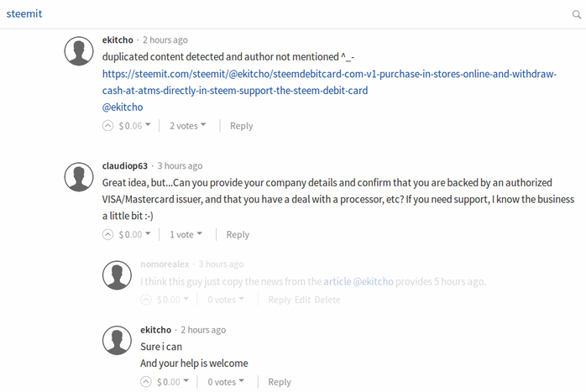Expand 0 votes list on nomorealex's comment
The height and width of the screenshot is (392, 586).
(x=226, y=300)
